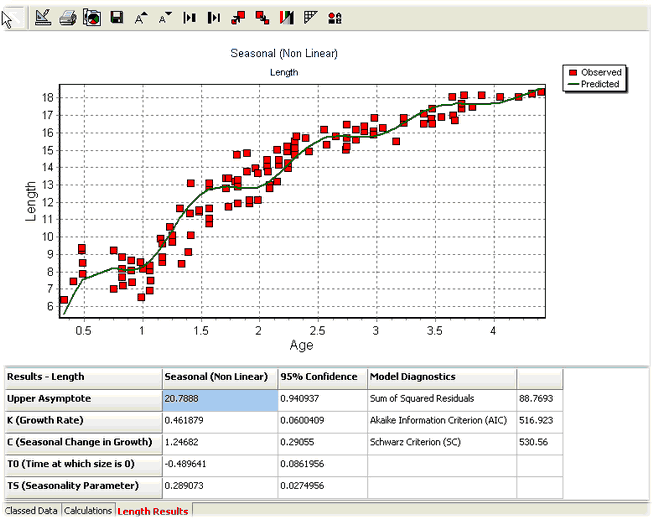Click the confidence value 0.0600409

pos(322,422)
